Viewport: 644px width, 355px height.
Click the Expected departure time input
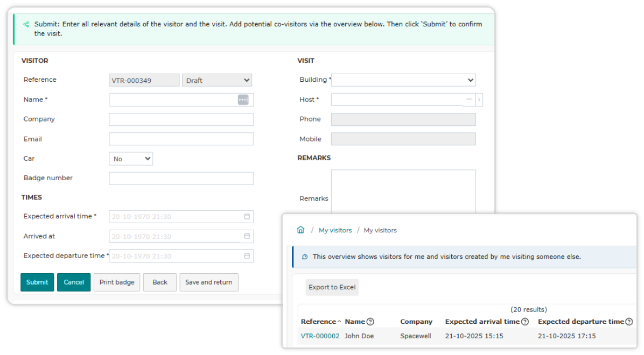pos(181,256)
